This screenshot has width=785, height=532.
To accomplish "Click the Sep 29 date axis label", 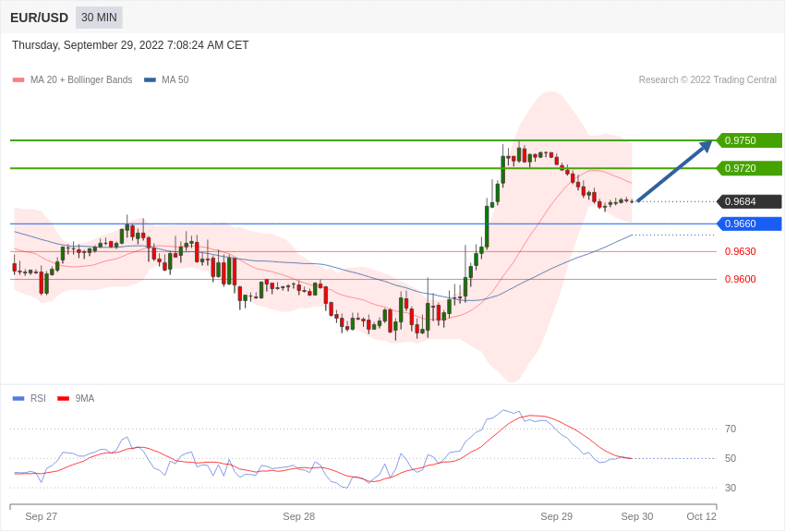I will (557, 516).
